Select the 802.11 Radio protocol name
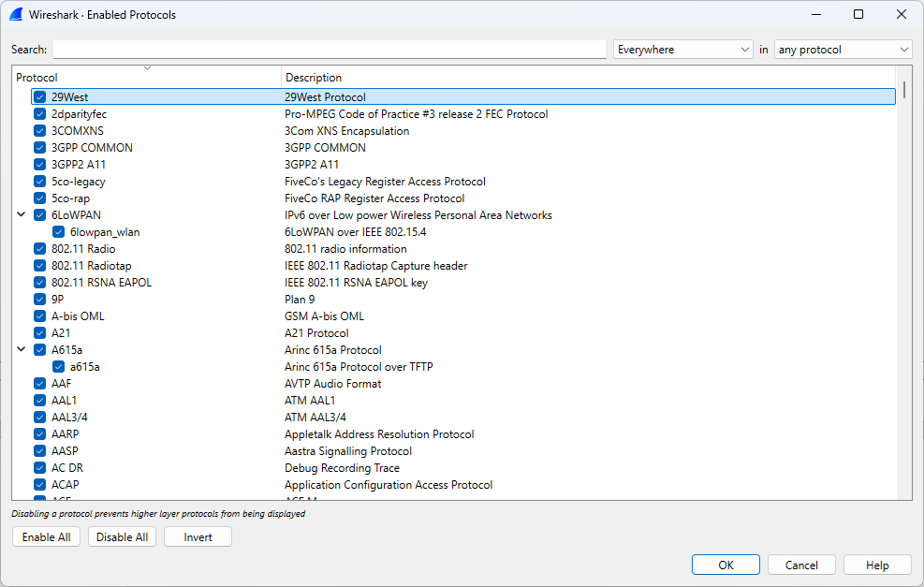This screenshot has width=924, height=587. pyautogui.click(x=83, y=249)
